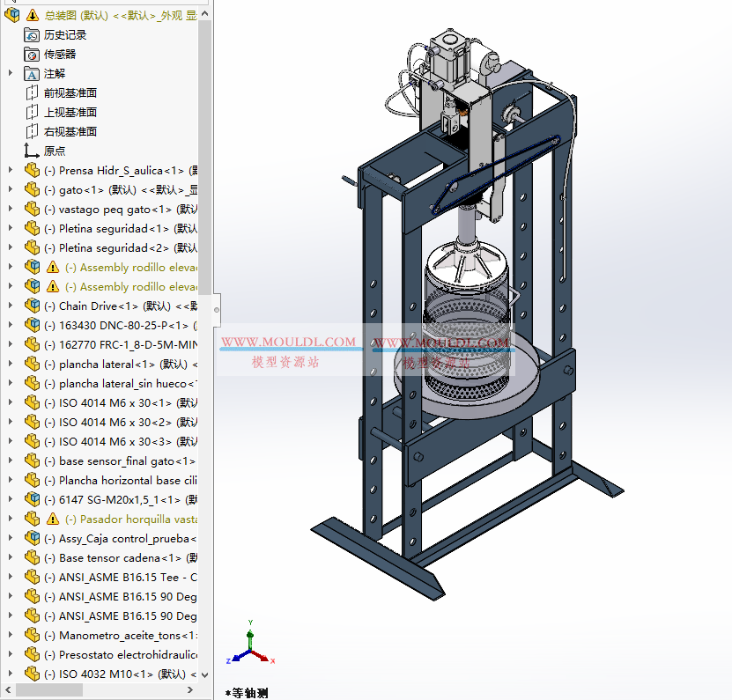732x700 pixels.
Task: Select the base sensor_final gato<1> part
Action: [x=115, y=461]
